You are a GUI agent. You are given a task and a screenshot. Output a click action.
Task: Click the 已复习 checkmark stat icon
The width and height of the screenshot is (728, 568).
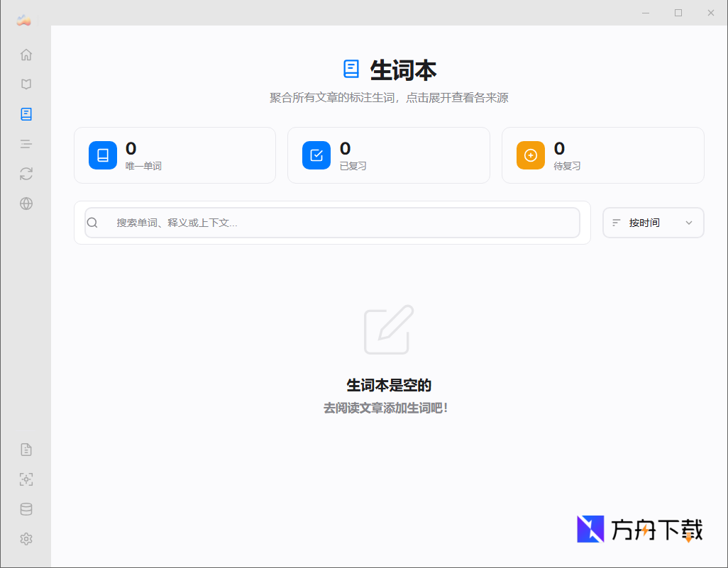pyautogui.click(x=316, y=155)
